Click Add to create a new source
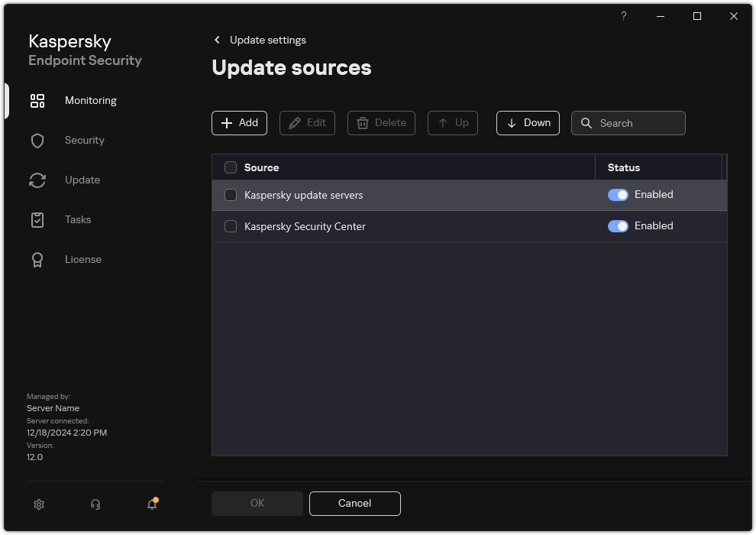756x535 pixels. coord(239,123)
